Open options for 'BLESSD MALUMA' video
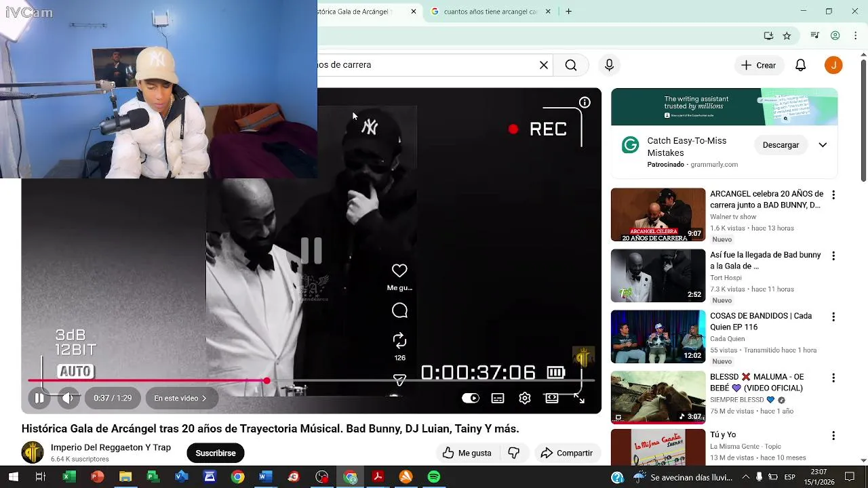868x488 pixels. tap(833, 378)
